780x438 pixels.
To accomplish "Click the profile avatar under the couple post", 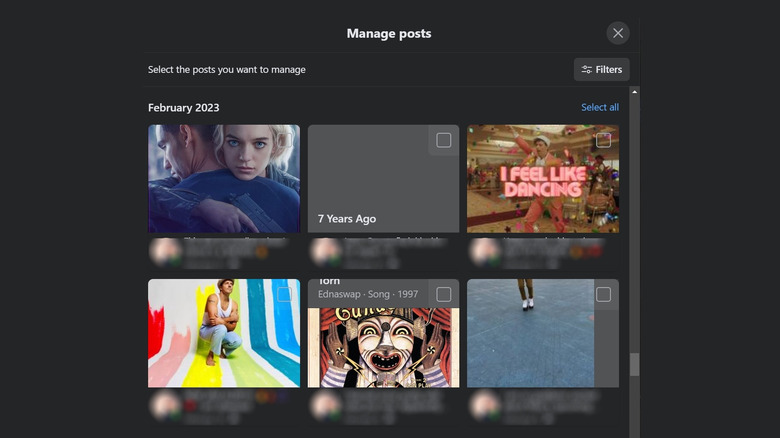I will coord(163,250).
